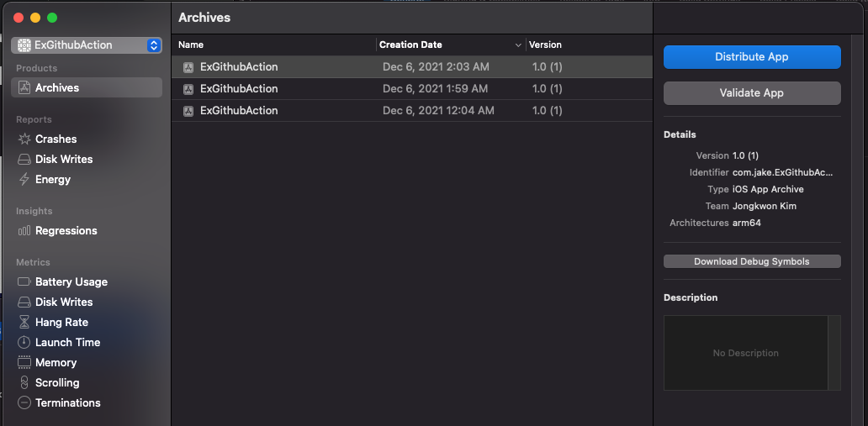Click the Description box scrollbar

coord(834,353)
